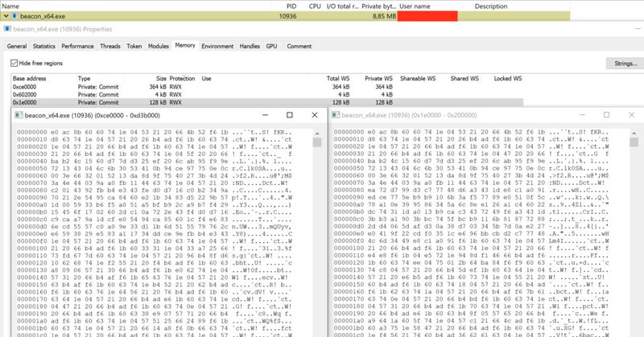644x337 pixels.
Task: Sort processes by Name column
Action: [x=10, y=6]
